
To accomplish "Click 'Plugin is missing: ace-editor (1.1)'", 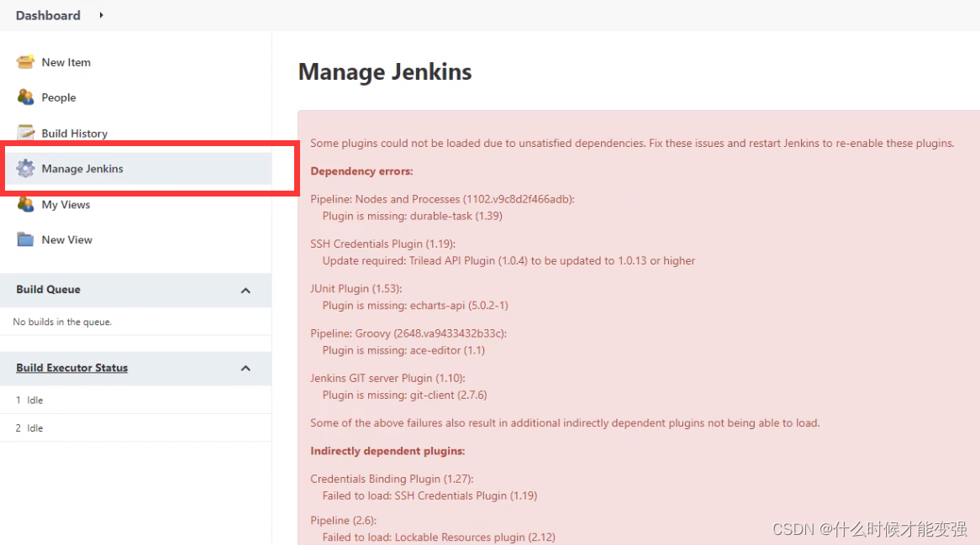I will point(403,350).
